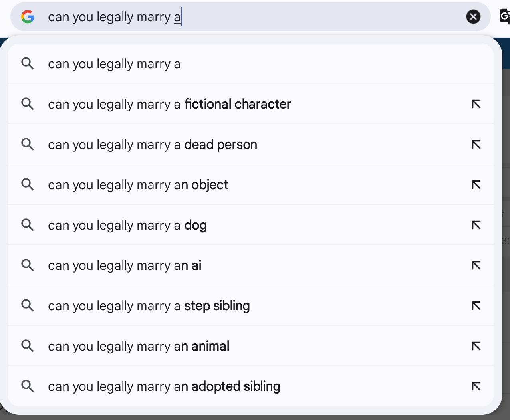Image resolution: width=510 pixels, height=420 pixels.
Task: Fill query arrow for fictional character suggestion
Action: click(x=476, y=104)
